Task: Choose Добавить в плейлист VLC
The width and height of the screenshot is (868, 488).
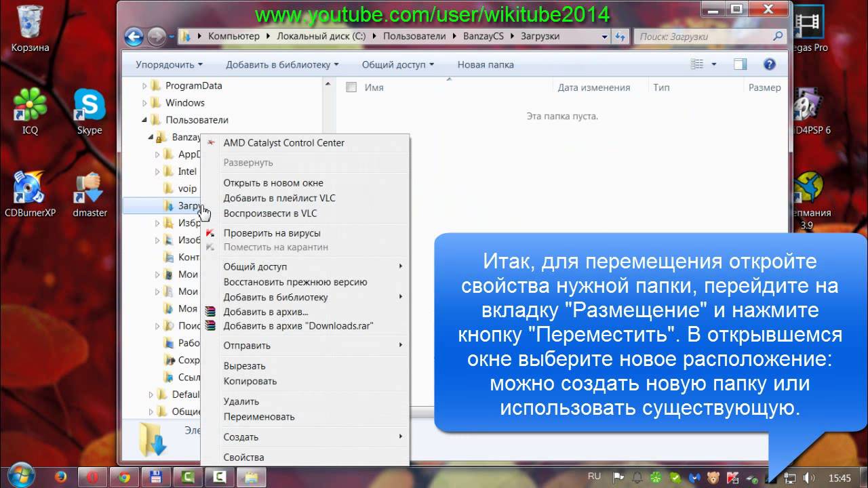Action: [x=307, y=198]
